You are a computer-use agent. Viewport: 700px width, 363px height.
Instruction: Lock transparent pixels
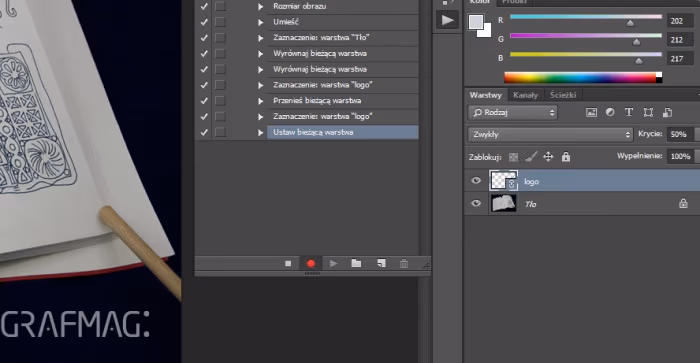click(514, 157)
